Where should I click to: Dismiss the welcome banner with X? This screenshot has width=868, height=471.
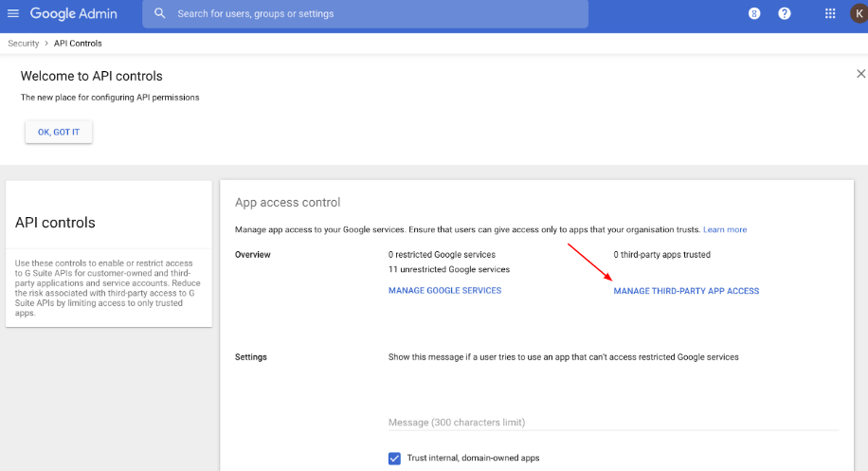860,74
